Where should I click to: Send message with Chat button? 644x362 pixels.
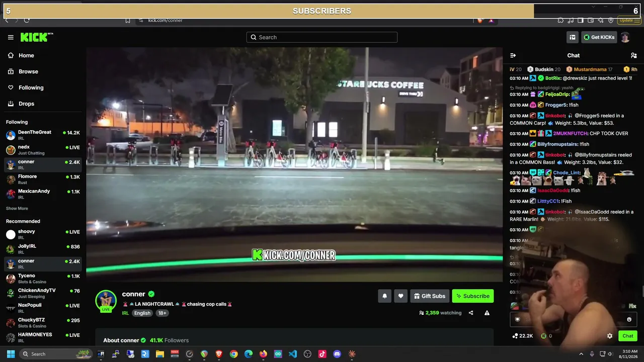(628, 336)
